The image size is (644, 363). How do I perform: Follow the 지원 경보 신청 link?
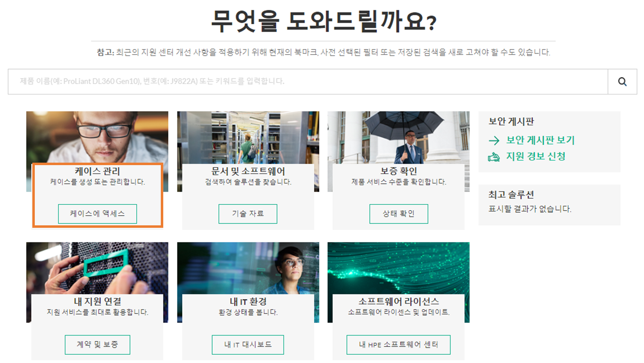[536, 157]
